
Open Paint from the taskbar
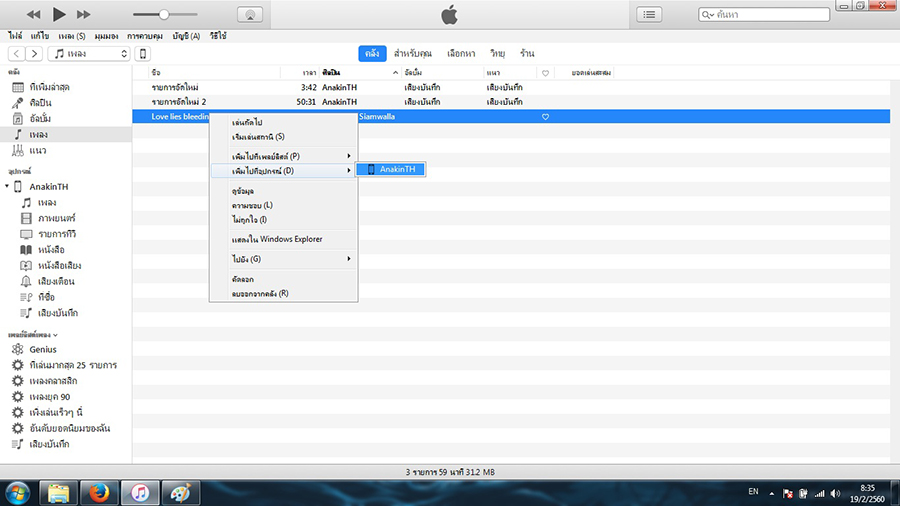click(x=180, y=493)
